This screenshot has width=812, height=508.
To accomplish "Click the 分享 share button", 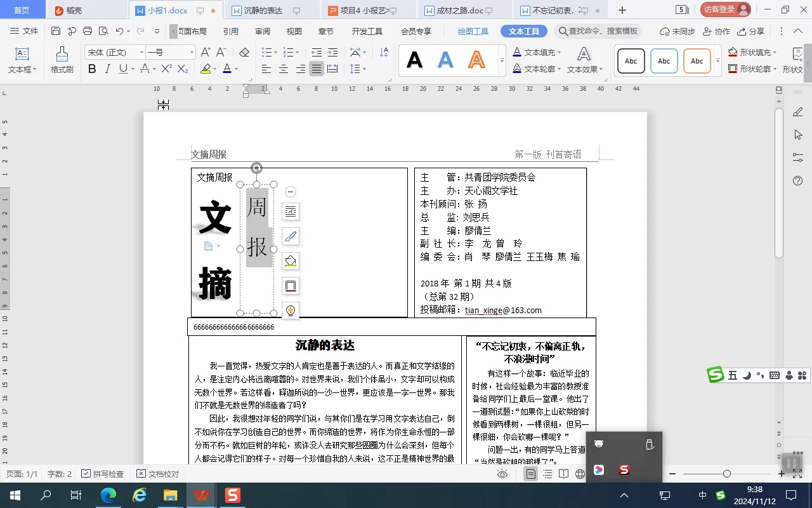I will click(x=751, y=31).
